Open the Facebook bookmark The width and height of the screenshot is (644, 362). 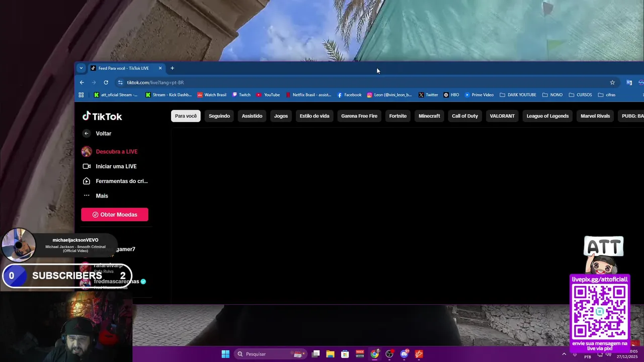click(x=349, y=95)
